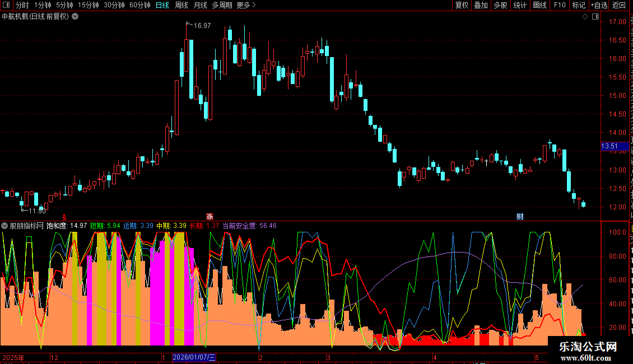This screenshot has height=364, width=633.
Task: Open F10 company info
Action: pyautogui.click(x=560, y=5)
